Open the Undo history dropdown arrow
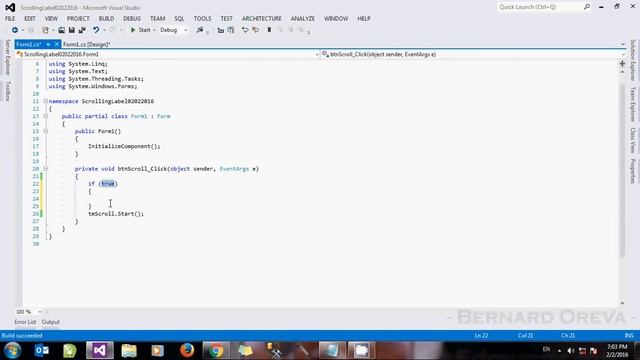640x360 pixels. pyautogui.click(x=104, y=30)
